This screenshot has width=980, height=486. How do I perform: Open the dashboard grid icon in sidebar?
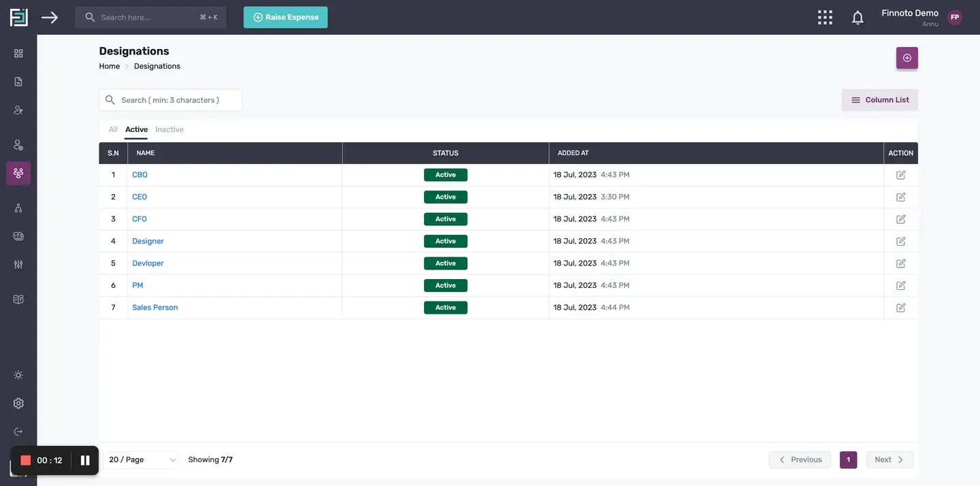pyautogui.click(x=18, y=53)
